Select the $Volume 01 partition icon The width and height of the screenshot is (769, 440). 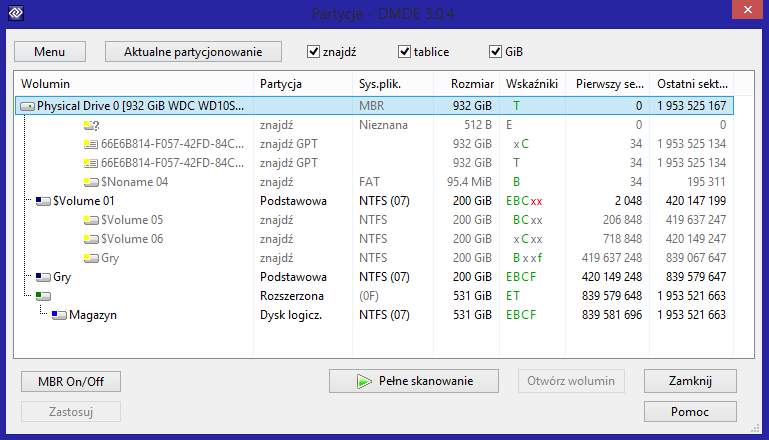click(43, 201)
